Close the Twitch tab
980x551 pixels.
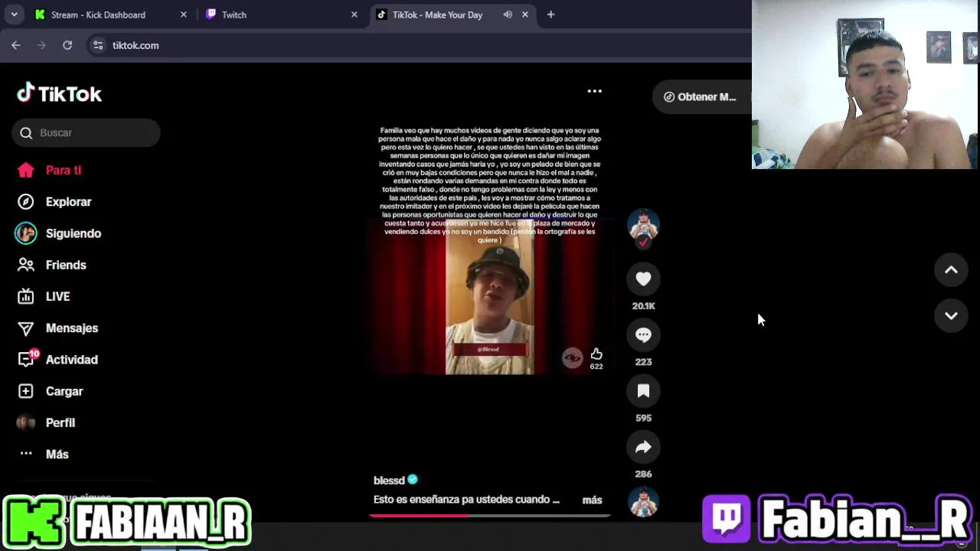354,15
